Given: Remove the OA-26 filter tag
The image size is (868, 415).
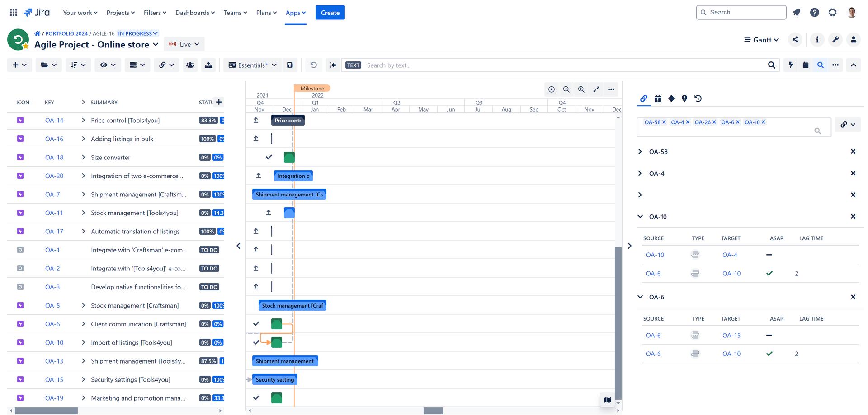Looking at the screenshot, I should pos(714,122).
